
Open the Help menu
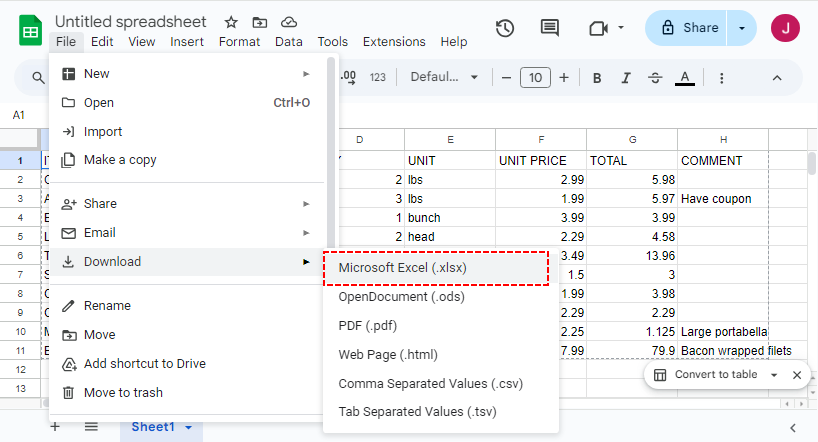[x=453, y=42]
